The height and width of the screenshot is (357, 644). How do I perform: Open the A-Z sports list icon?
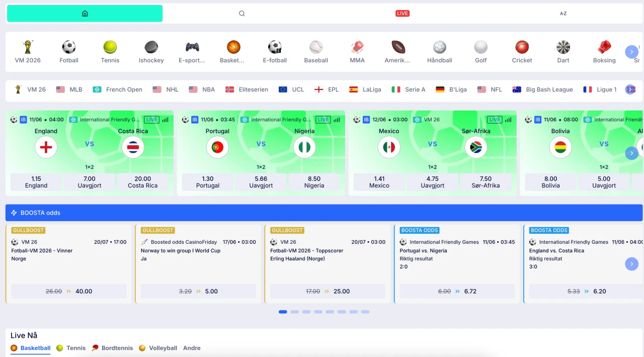[563, 14]
